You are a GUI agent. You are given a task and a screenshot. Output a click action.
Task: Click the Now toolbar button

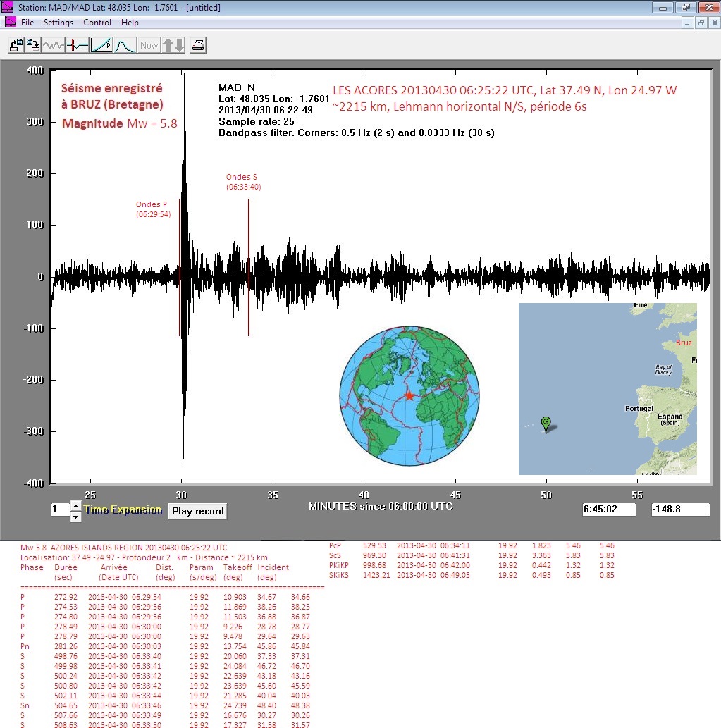(149, 45)
